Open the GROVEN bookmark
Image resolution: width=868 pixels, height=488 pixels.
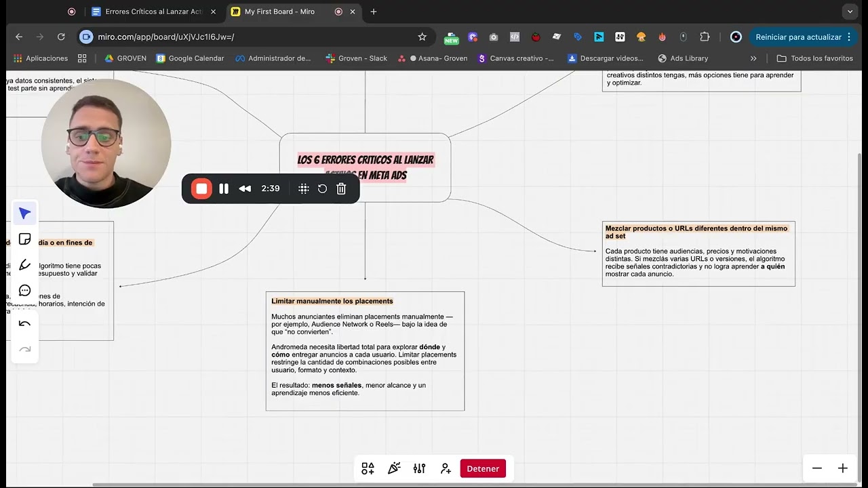coord(125,58)
